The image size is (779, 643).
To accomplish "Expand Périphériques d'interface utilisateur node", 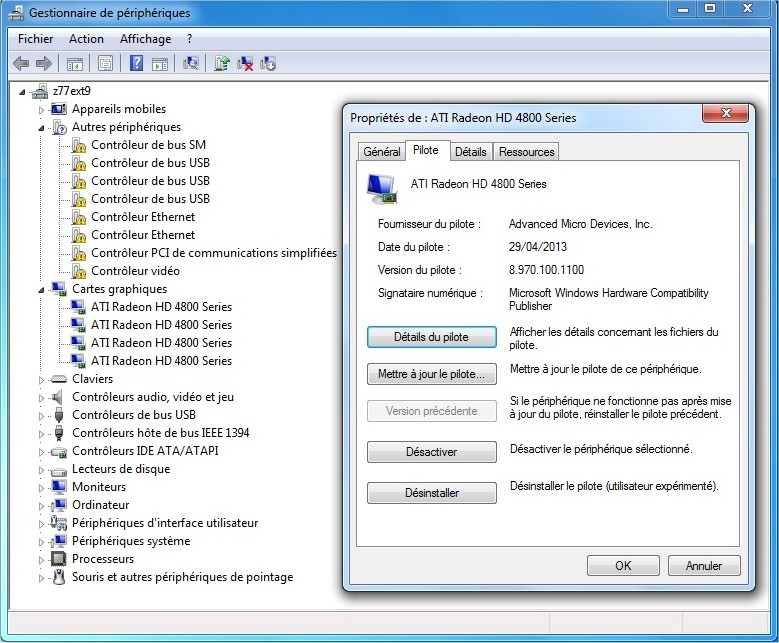I will click(x=41, y=524).
